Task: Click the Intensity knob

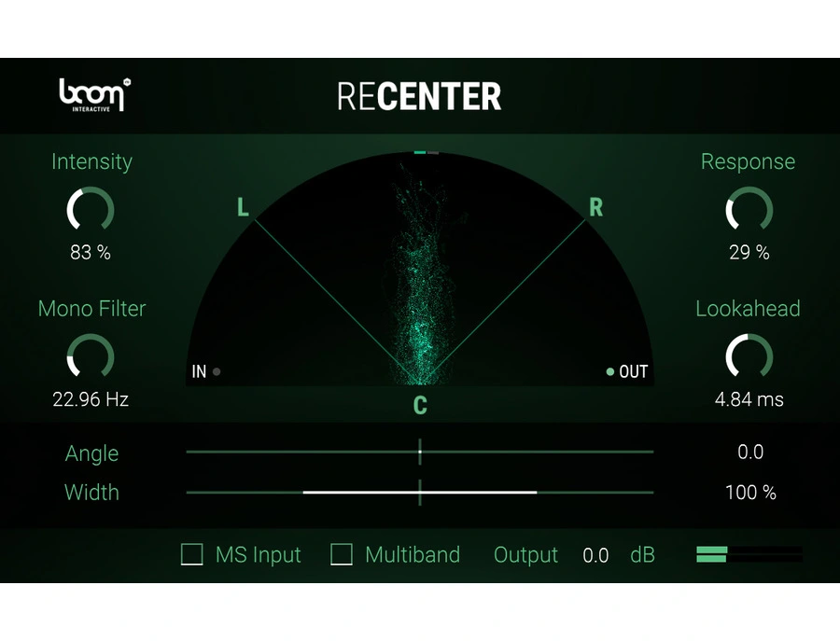Action: pyautogui.click(x=91, y=209)
